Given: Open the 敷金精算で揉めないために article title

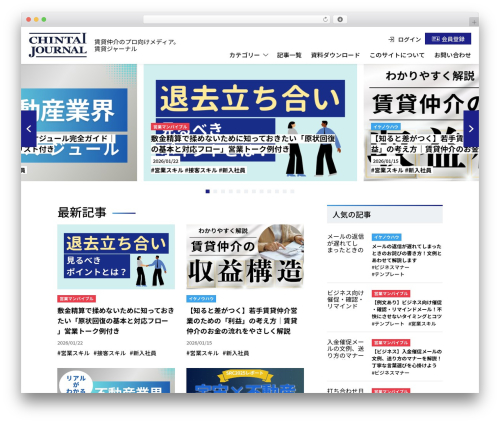Looking at the screenshot, I should 116,321.
